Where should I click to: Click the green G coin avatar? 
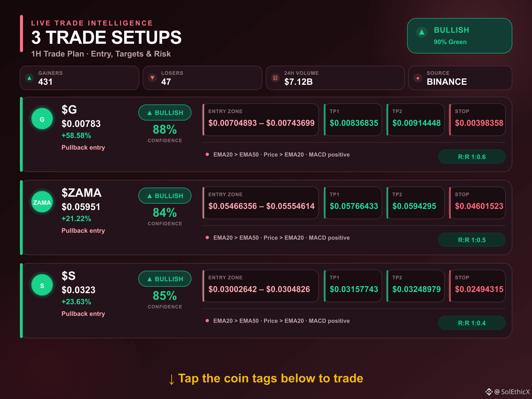pos(42,119)
